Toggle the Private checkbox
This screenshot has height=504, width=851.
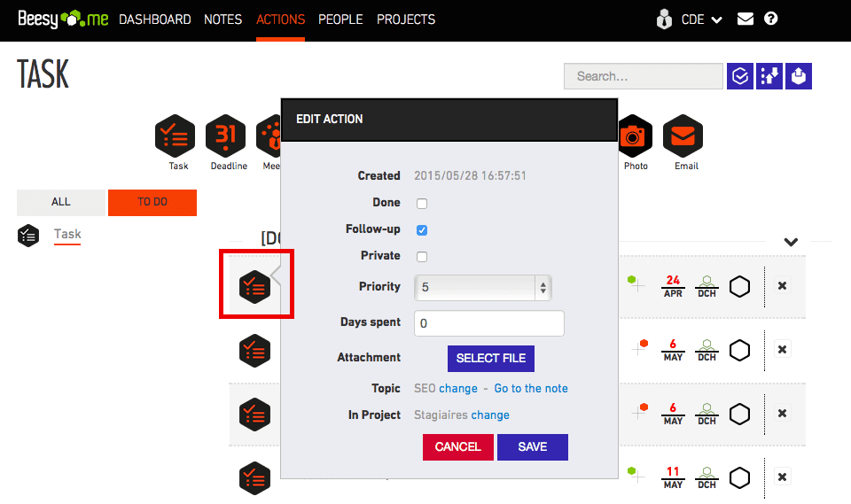click(x=422, y=257)
